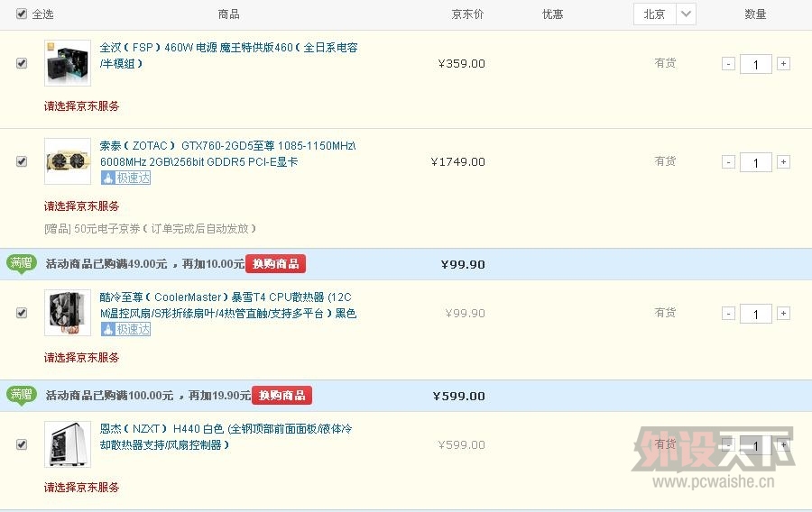
Task: Click 满赠 tag on the ¥99.90 promotion
Action: click(x=22, y=264)
